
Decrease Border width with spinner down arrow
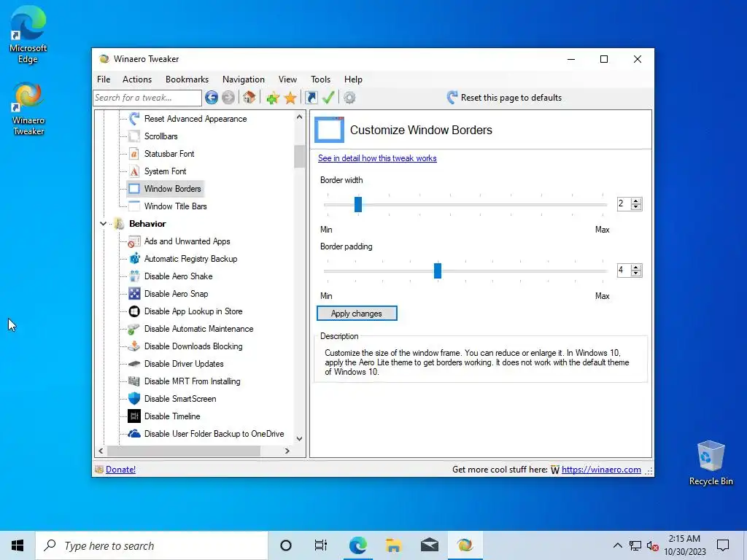636,207
